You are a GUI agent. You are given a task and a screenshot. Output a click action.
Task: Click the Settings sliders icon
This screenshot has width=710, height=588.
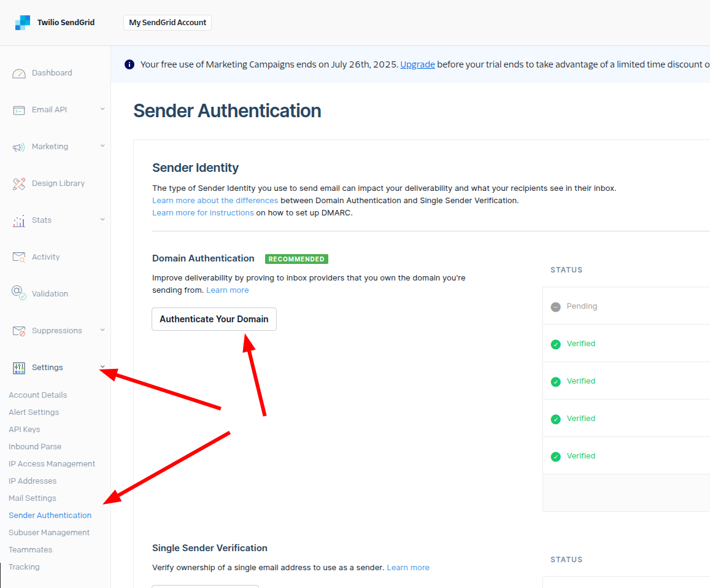tap(18, 368)
